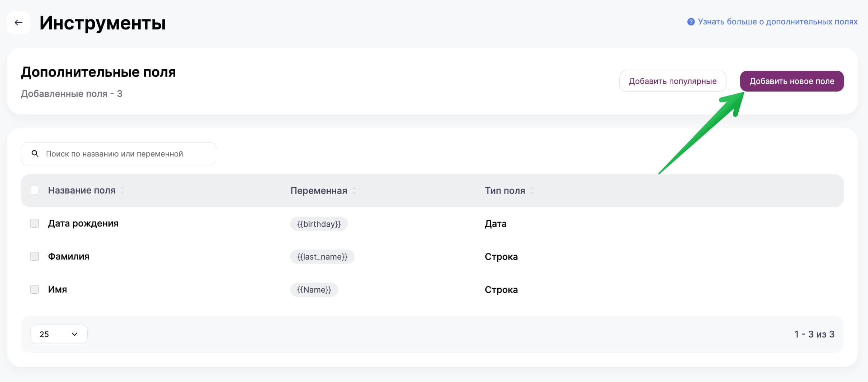Click the {{birthday}} variable tag
This screenshot has width=868, height=382.
click(319, 224)
